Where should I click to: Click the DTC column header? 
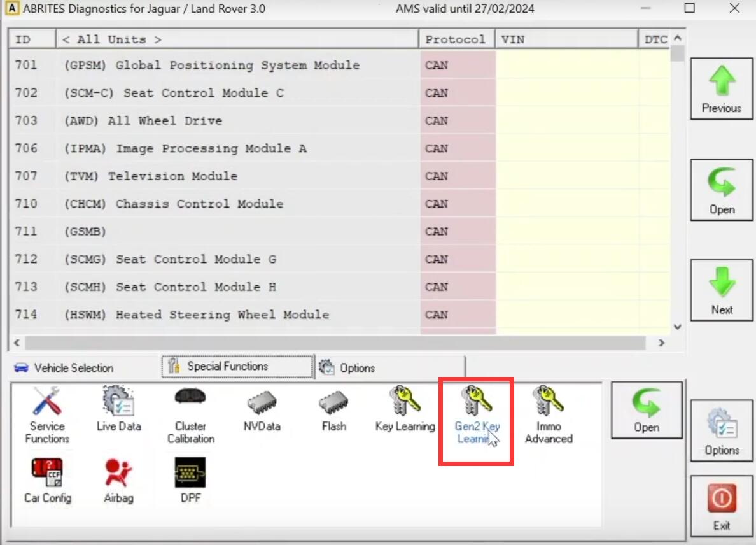(654, 39)
